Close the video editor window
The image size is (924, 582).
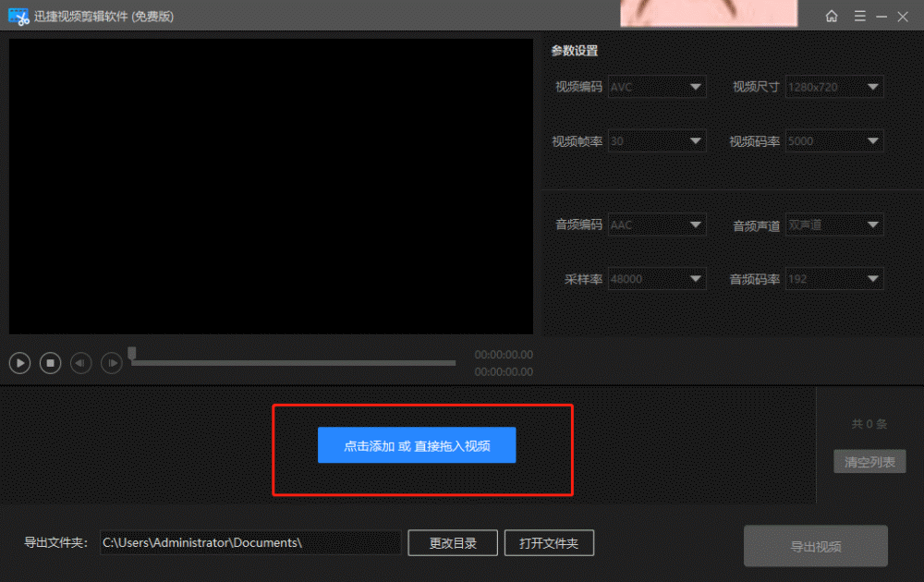(x=903, y=17)
